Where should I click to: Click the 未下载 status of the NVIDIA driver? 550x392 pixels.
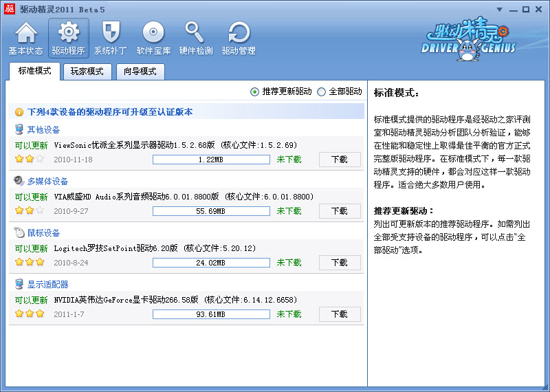point(289,314)
